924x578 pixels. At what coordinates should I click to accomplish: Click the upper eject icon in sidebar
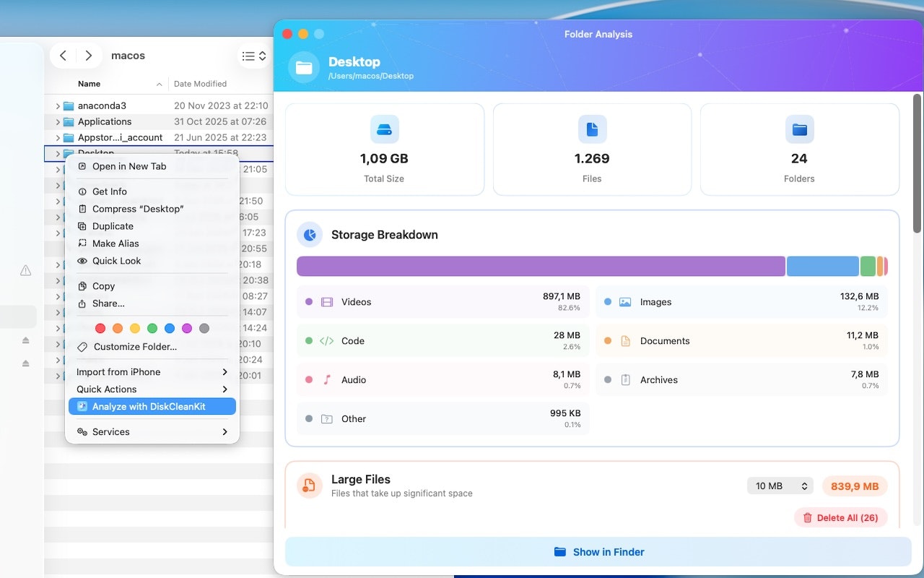26,340
